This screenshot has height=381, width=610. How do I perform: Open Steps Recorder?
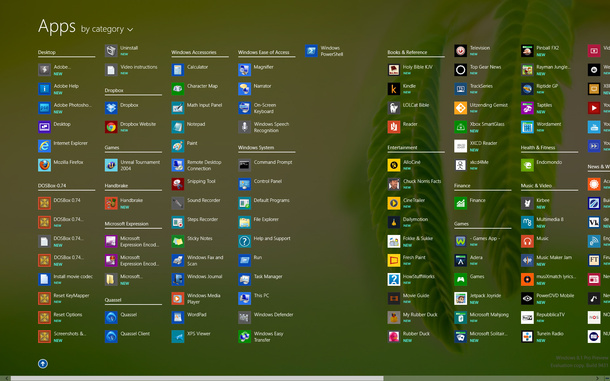[195, 223]
